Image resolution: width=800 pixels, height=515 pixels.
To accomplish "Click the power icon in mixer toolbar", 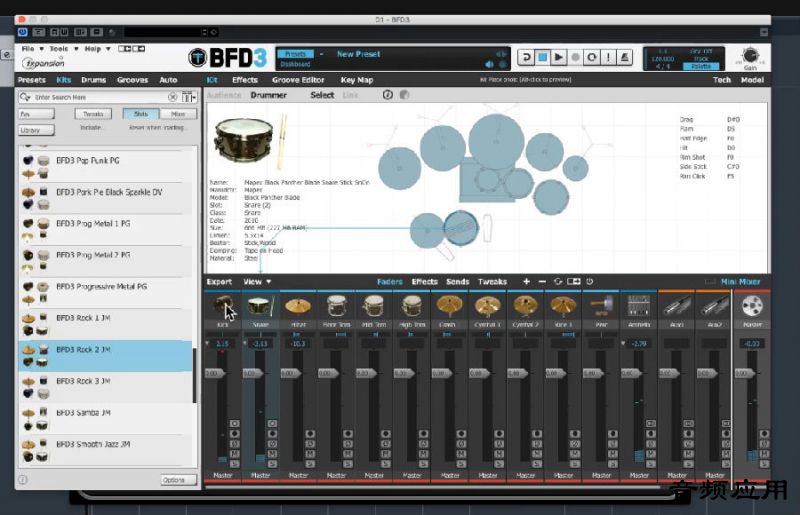I will tap(590, 281).
